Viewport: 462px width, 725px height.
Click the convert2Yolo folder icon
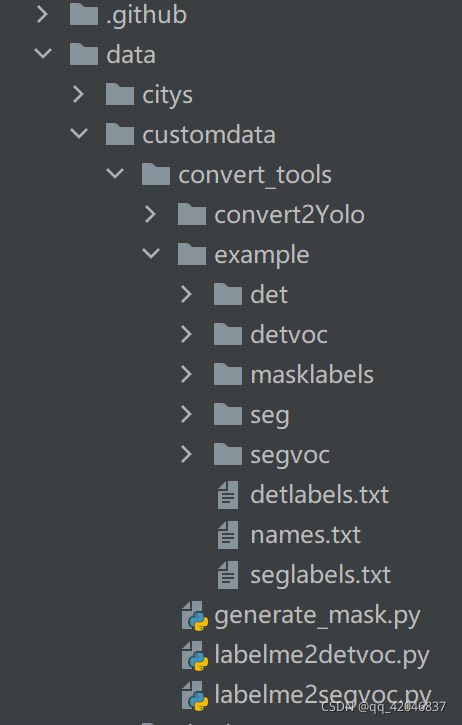tap(192, 215)
